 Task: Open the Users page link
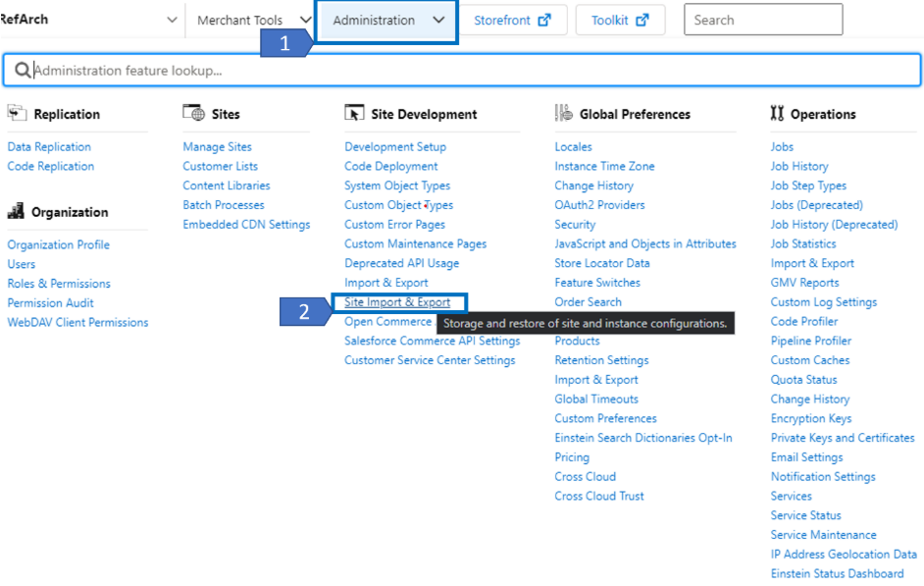pos(22,264)
